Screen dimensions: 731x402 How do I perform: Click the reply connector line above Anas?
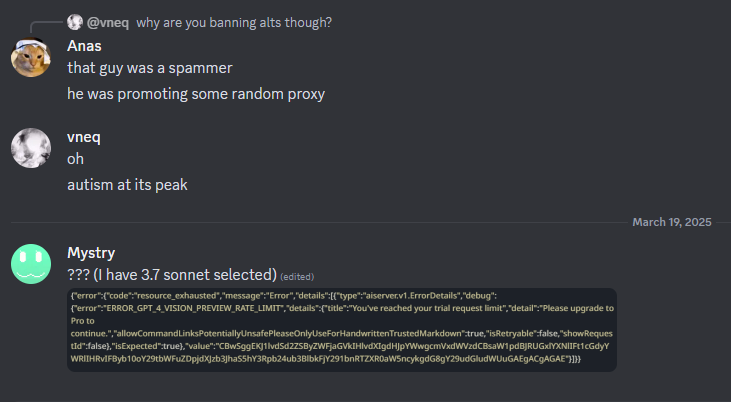pos(46,27)
